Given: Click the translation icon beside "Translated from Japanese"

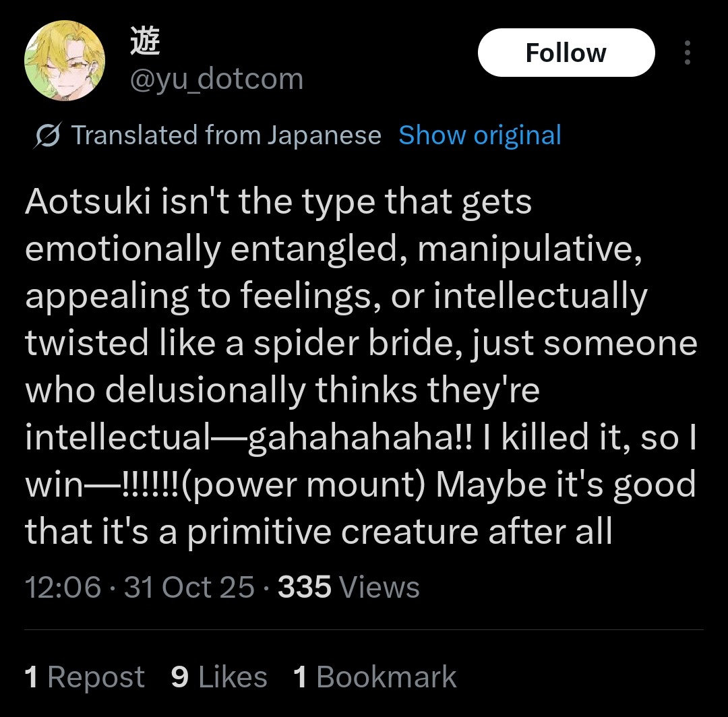Looking at the screenshot, I should tap(48, 135).
